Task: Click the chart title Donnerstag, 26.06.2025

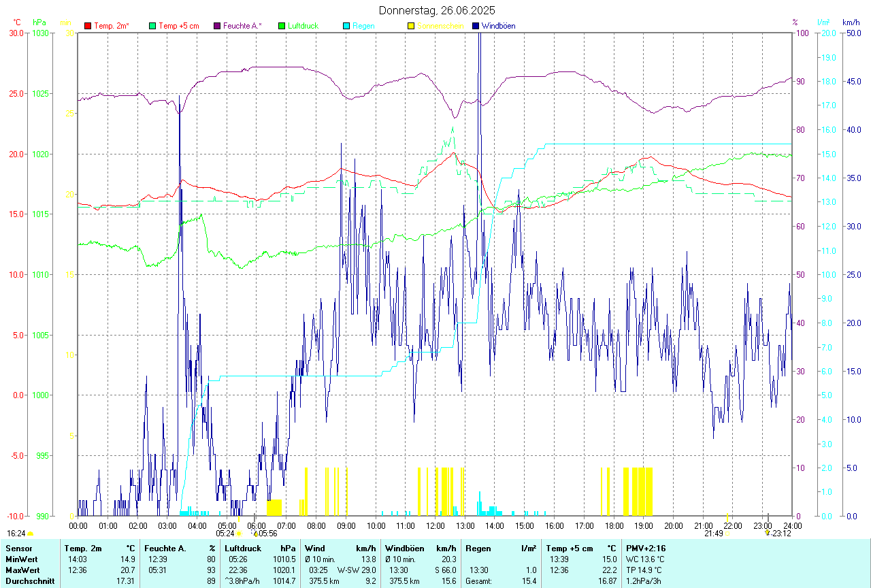Action: pos(437,10)
